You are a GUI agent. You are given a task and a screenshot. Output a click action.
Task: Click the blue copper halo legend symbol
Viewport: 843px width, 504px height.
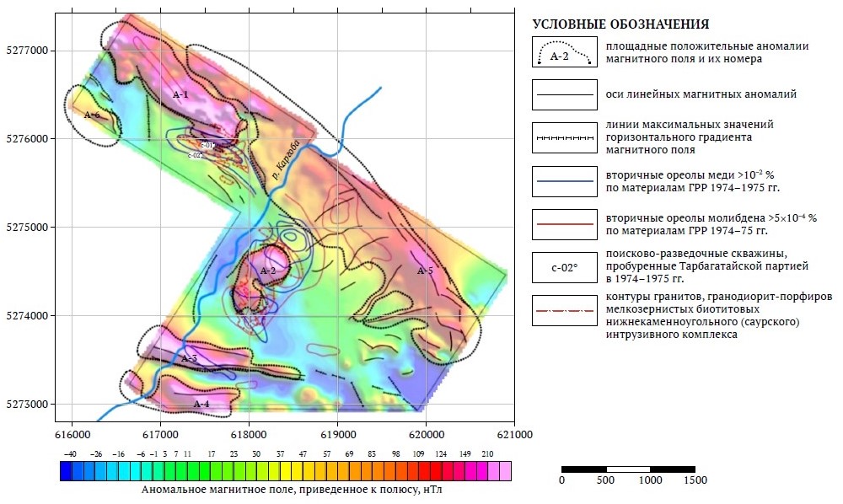pyautogui.click(x=565, y=181)
